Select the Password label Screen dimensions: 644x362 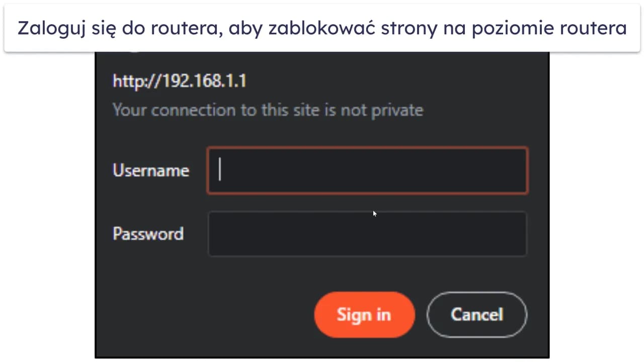click(x=148, y=234)
